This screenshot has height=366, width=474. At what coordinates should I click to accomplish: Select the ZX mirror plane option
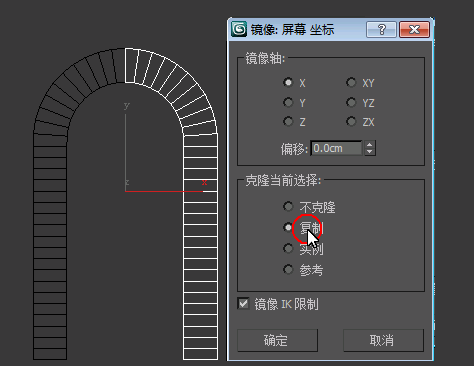(x=351, y=121)
